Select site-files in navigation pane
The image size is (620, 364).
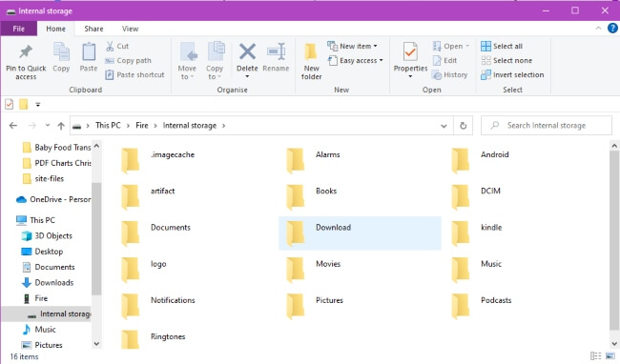(43, 179)
